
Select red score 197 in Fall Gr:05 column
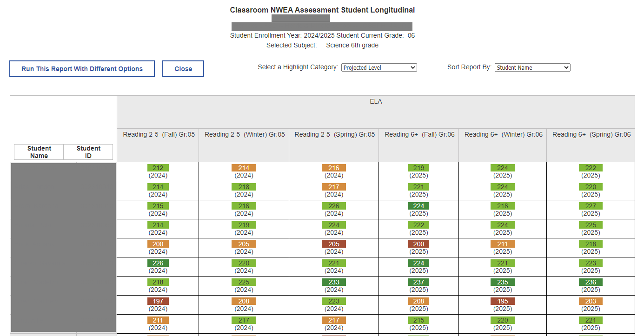[158, 301]
